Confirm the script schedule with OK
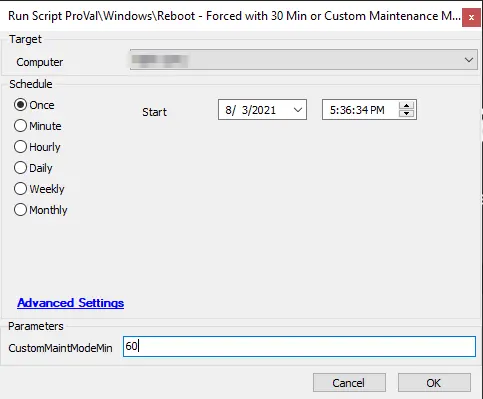The width and height of the screenshot is (483, 399). point(434,383)
